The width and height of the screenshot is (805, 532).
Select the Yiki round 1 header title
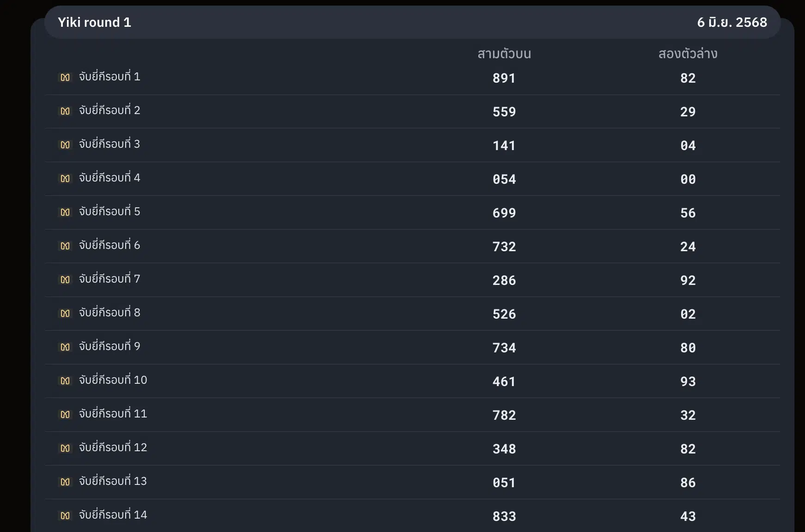pyautogui.click(x=94, y=22)
